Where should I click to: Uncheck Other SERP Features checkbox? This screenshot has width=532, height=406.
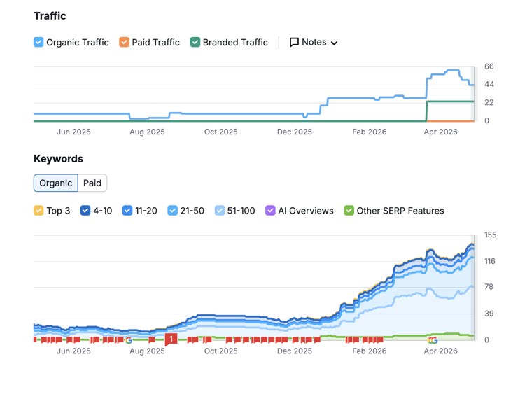point(349,211)
